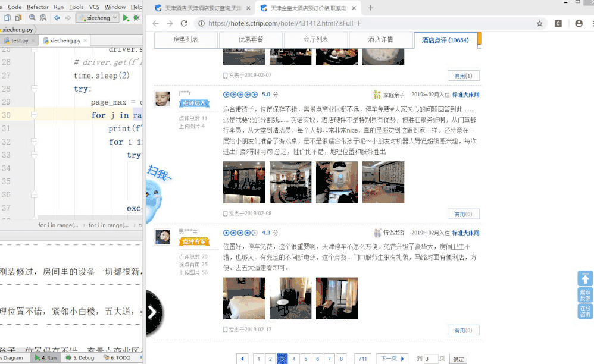Click the Copy icon in PyCharm toolbar

pyautogui.click(x=7, y=18)
